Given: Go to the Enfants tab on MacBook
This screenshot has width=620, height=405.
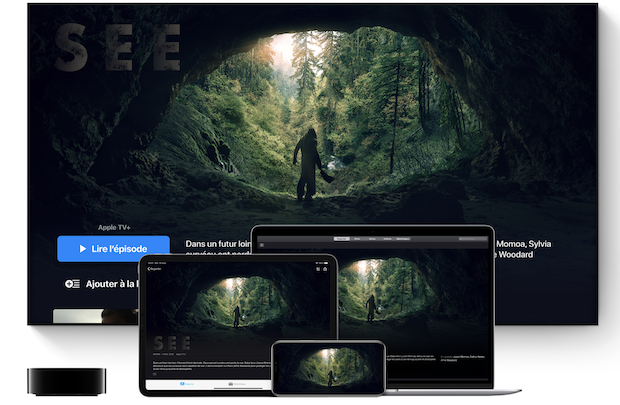Looking at the screenshot, I should 386,239.
